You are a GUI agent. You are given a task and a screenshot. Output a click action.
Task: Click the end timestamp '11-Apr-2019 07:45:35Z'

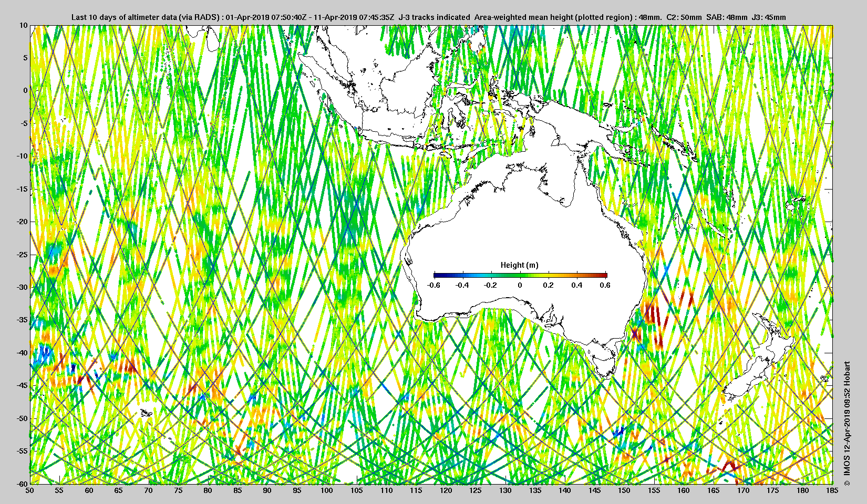coord(353,17)
